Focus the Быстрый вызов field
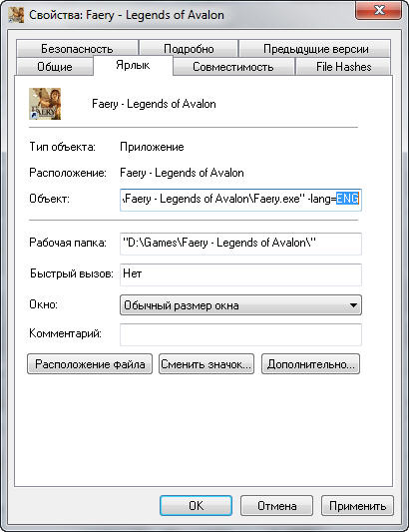The width and height of the screenshot is (409, 532). coord(240,274)
